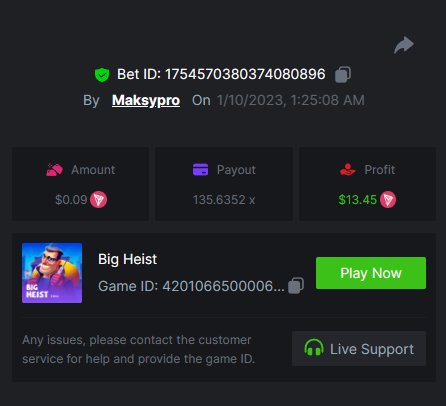Click the TRON coin icon beside $0.09

click(99, 200)
